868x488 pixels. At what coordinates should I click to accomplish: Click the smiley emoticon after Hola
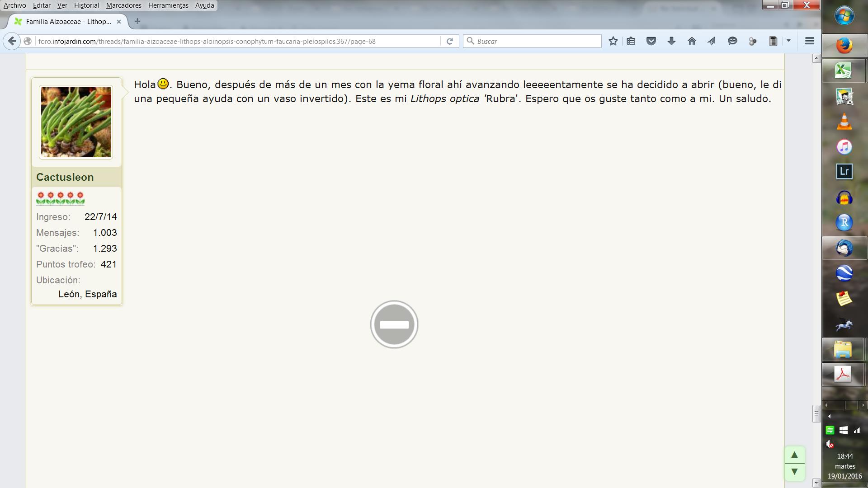tap(163, 84)
